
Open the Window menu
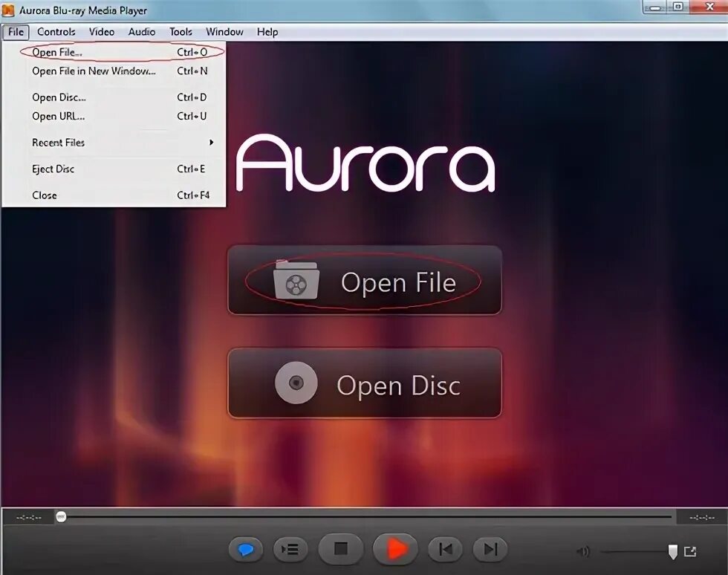[224, 32]
